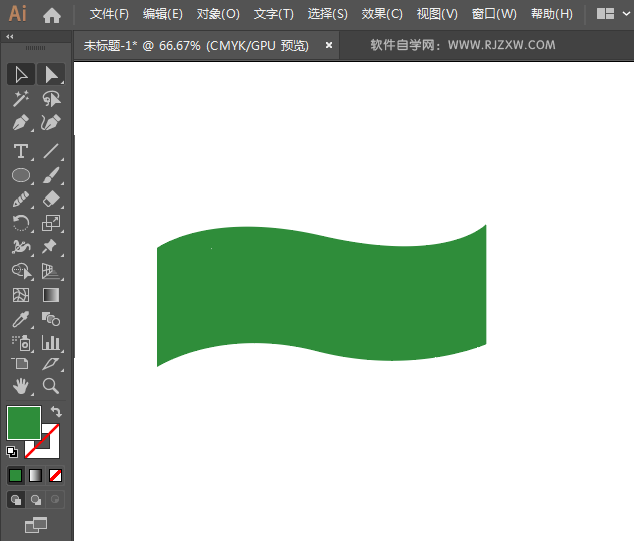Click the green wavy flag shape

(x=321, y=295)
